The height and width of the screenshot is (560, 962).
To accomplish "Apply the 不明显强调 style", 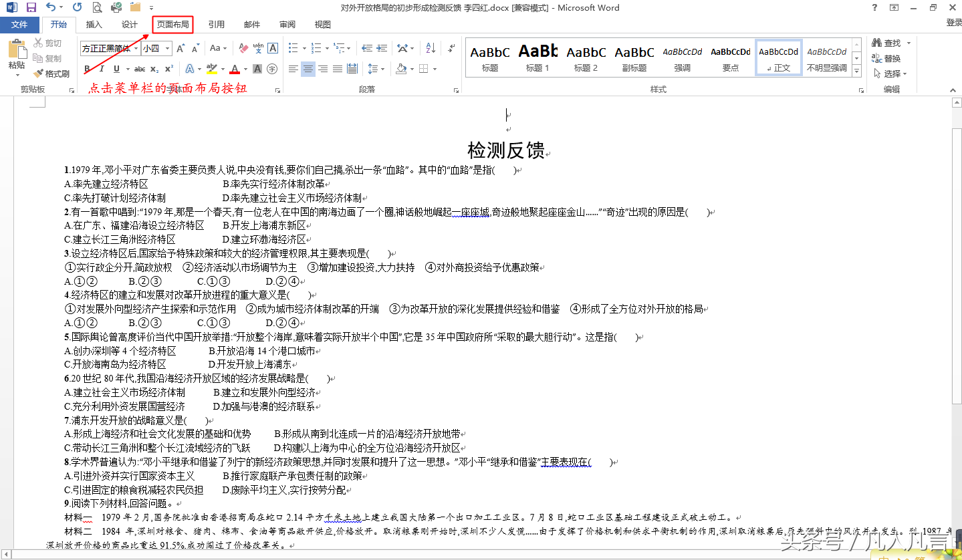I will click(x=827, y=57).
